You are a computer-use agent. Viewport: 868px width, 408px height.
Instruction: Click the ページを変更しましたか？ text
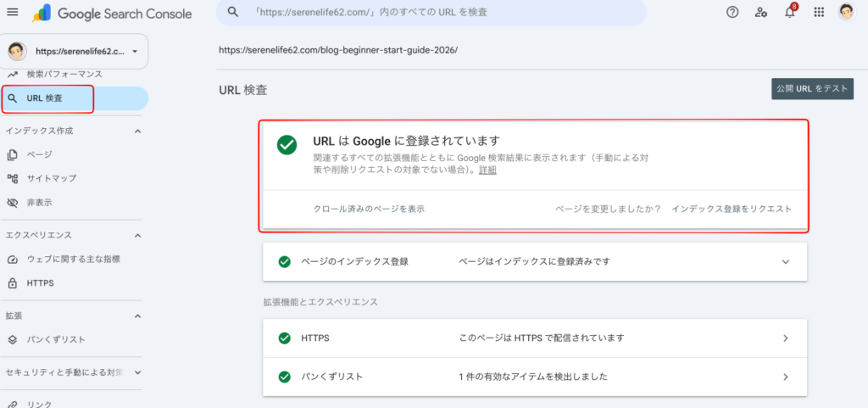[609, 210]
